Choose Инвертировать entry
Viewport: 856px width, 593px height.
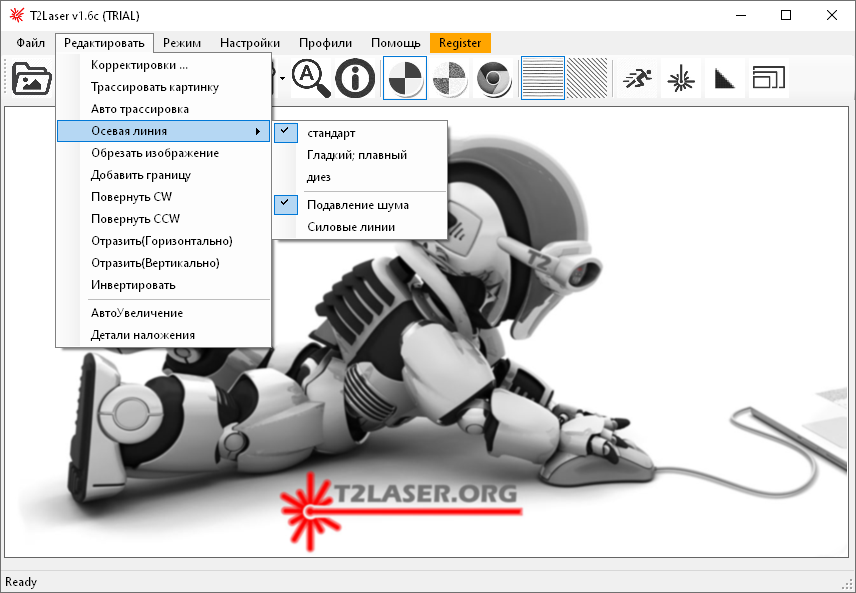pyautogui.click(x=163, y=285)
